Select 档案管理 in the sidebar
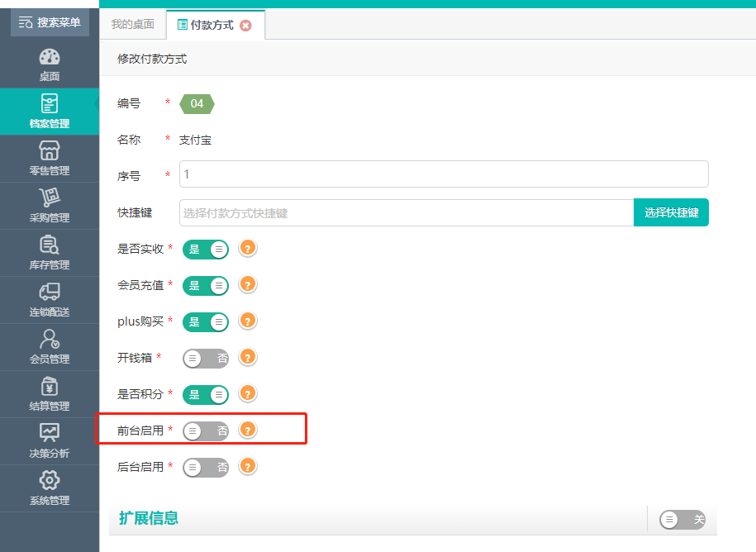Screen dimensions: 756x552 click(50, 112)
